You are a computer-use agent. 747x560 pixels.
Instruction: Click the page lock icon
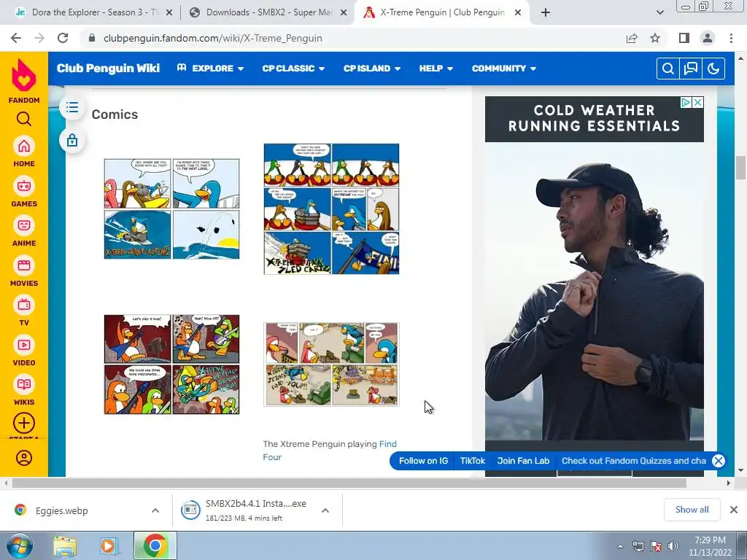(72, 141)
